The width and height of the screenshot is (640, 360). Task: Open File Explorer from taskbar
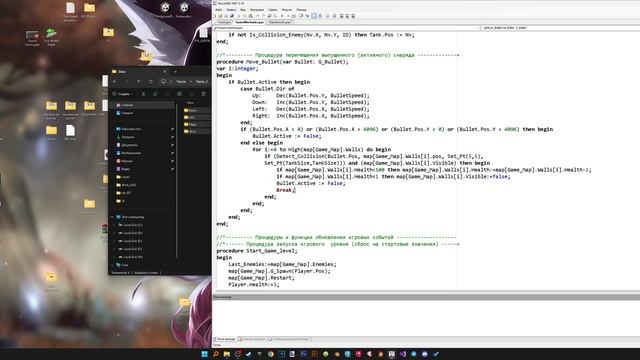(227, 354)
